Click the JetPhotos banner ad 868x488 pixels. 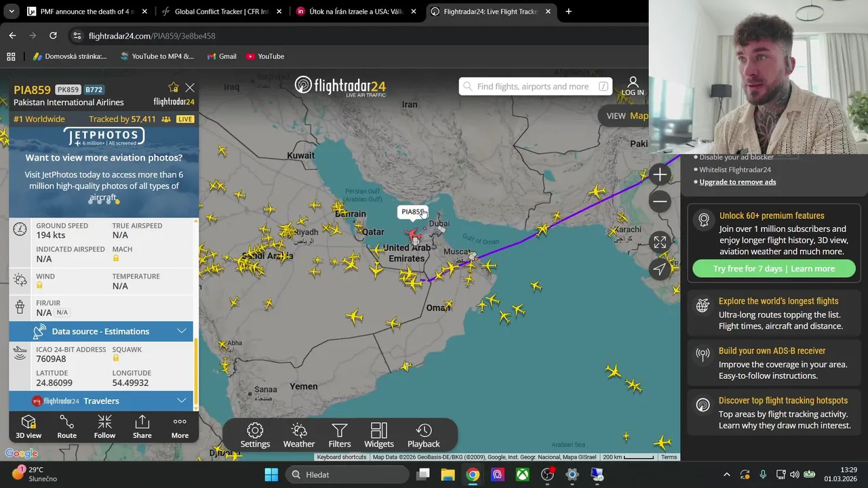(104, 167)
